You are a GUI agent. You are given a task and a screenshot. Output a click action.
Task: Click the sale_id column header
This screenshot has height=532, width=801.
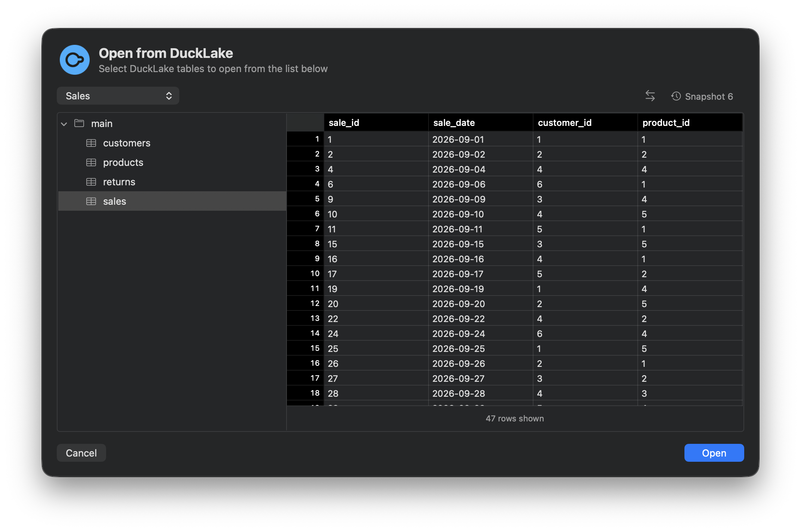click(376, 123)
